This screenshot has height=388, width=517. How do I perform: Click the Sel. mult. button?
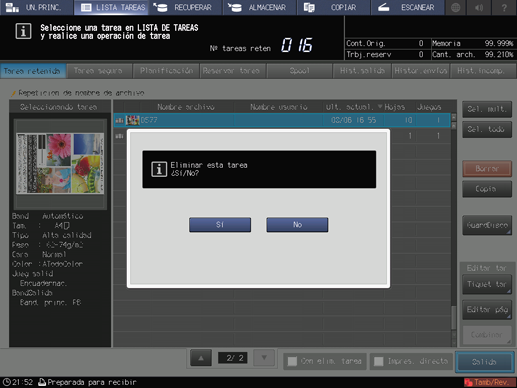click(x=487, y=109)
